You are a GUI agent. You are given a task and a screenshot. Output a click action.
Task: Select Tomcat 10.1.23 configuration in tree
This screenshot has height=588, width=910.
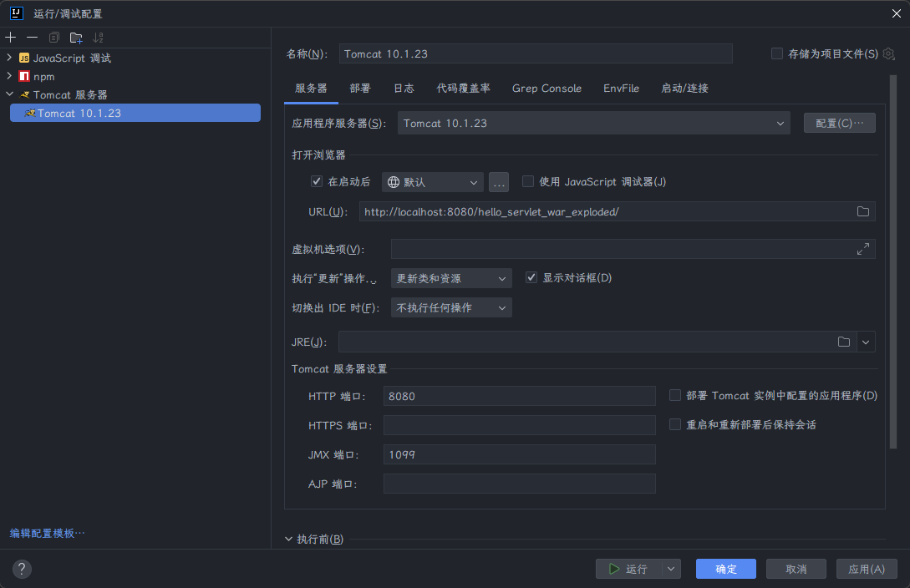coord(135,113)
